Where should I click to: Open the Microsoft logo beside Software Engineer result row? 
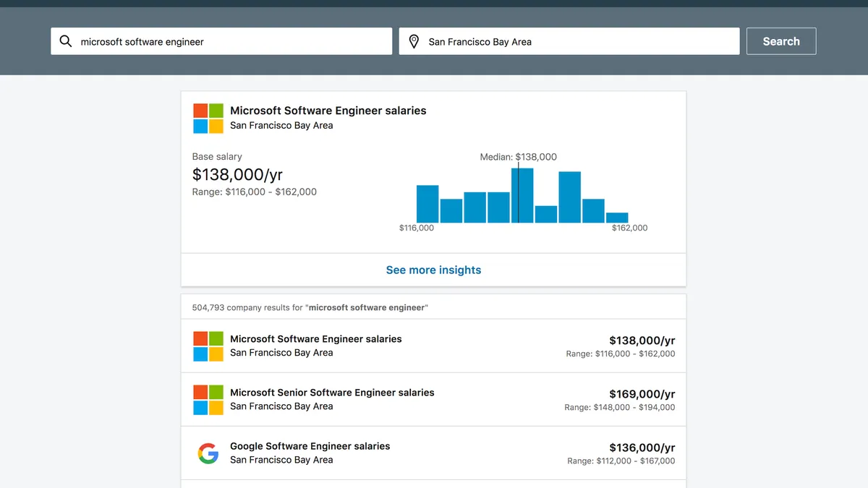point(208,346)
